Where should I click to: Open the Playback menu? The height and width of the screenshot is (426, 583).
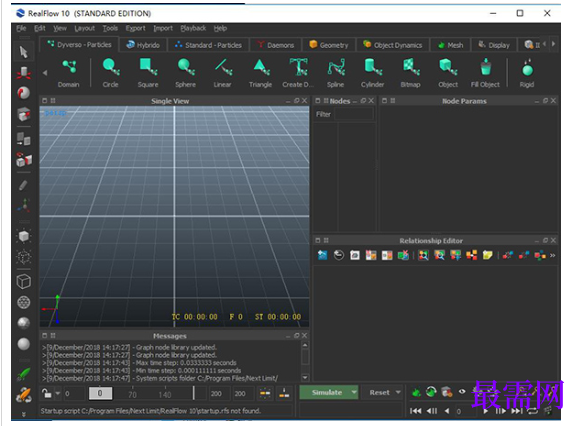point(193,28)
